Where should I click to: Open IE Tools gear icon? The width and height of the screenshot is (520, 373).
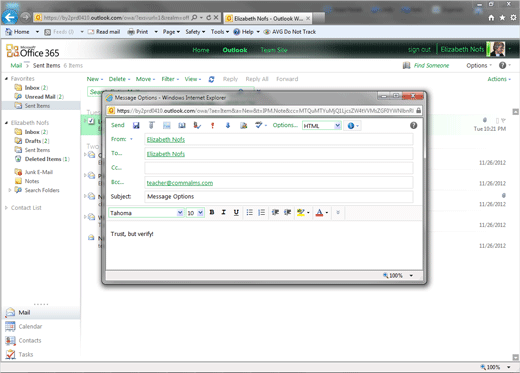(513, 18)
